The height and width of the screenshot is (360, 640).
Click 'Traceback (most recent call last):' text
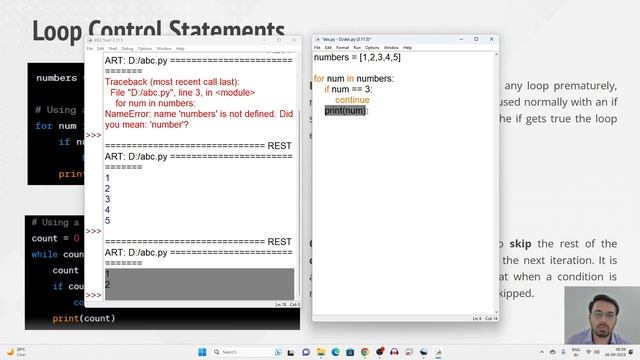click(172, 82)
